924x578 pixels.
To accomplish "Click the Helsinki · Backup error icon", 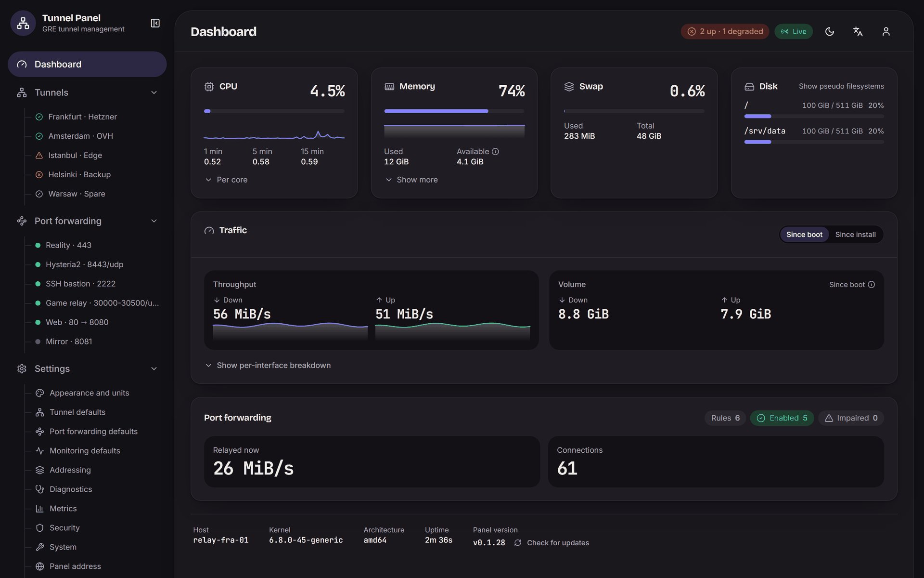I will click(39, 174).
